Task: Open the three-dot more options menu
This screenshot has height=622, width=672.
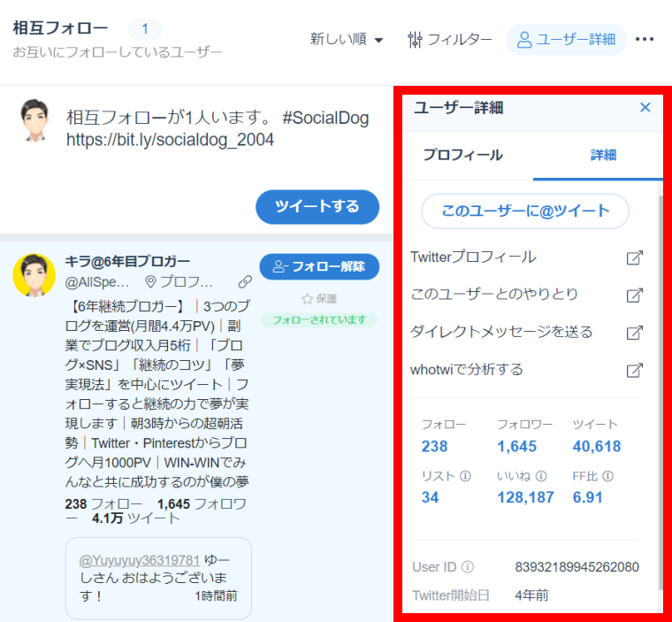Action: (x=645, y=39)
